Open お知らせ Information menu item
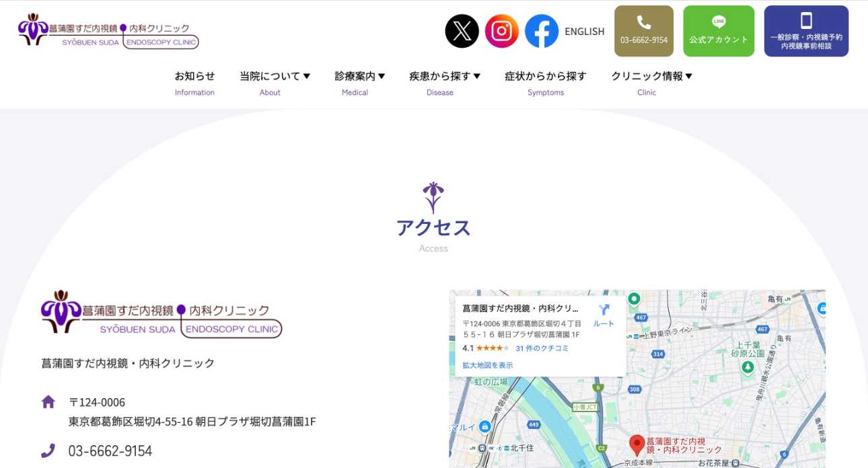868x468 pixels. (x=194, y=83)
